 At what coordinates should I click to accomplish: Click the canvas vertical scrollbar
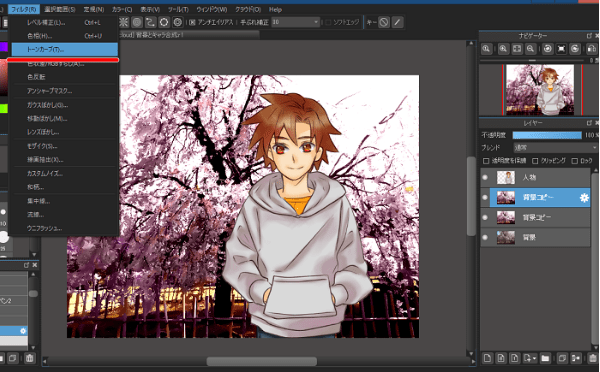(471, 196)
